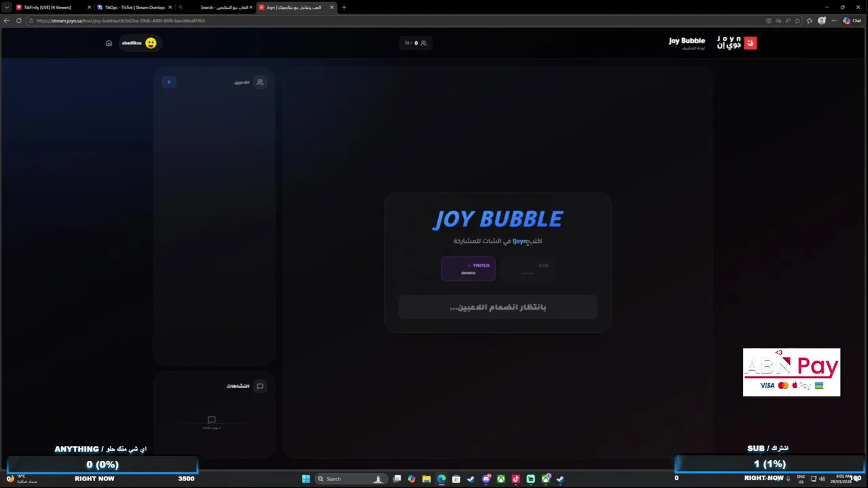Open File Explorer from taskbar
868x488 pixels.
(x=427, y=479)
